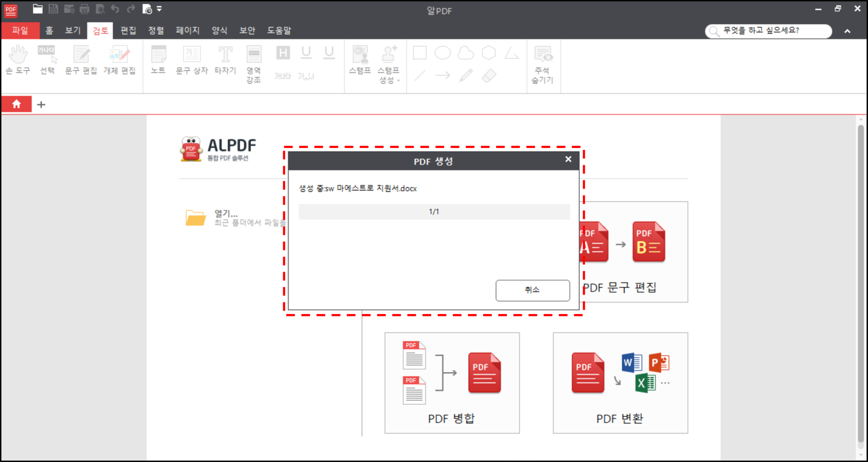Switch to the 페이지 ribbon tab
The width and height of the screenshot is (868, 462).
[188, 30]
